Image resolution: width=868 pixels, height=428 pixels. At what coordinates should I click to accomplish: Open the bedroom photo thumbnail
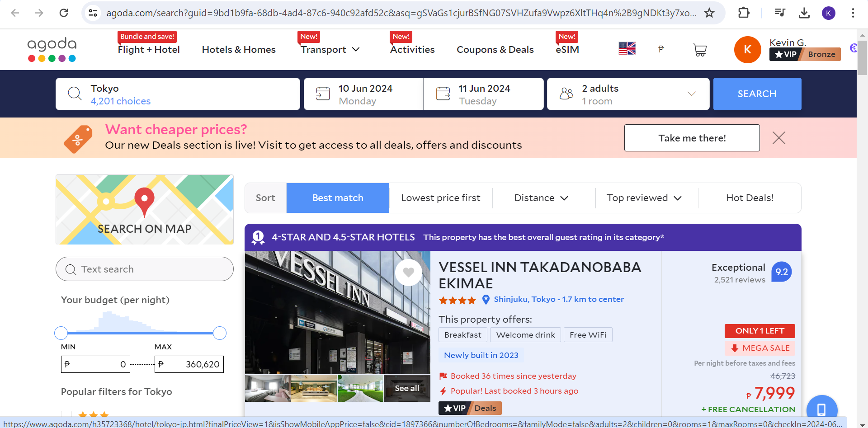tap(268, 388)
